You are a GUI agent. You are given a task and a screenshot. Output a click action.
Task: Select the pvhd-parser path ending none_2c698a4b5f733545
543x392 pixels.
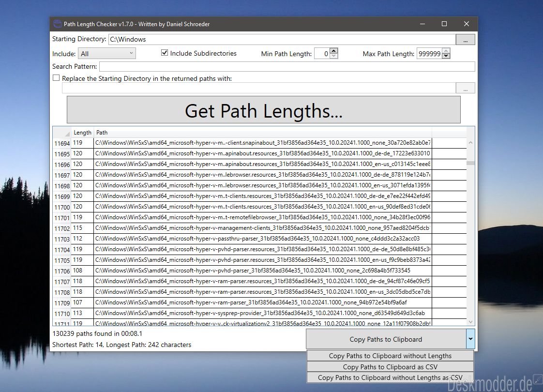coord(262,271)
